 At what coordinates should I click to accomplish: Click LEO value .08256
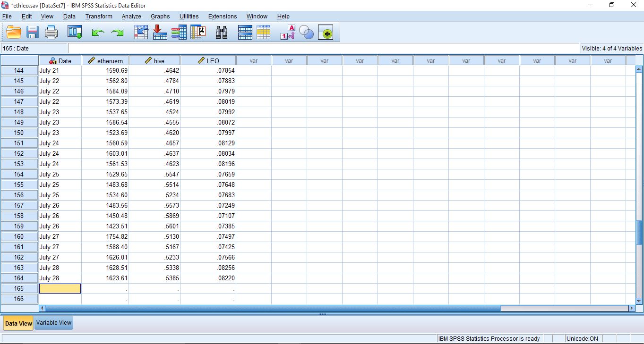[x=208, y=268]
